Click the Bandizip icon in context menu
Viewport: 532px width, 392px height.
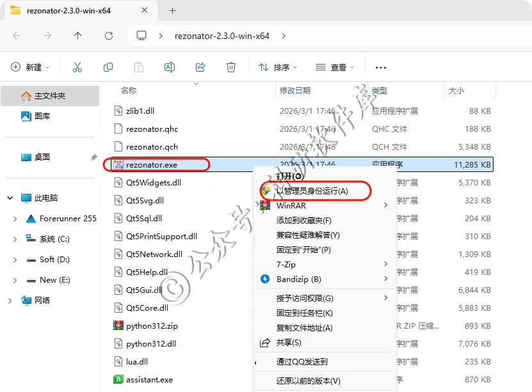[x=265, y=279]
